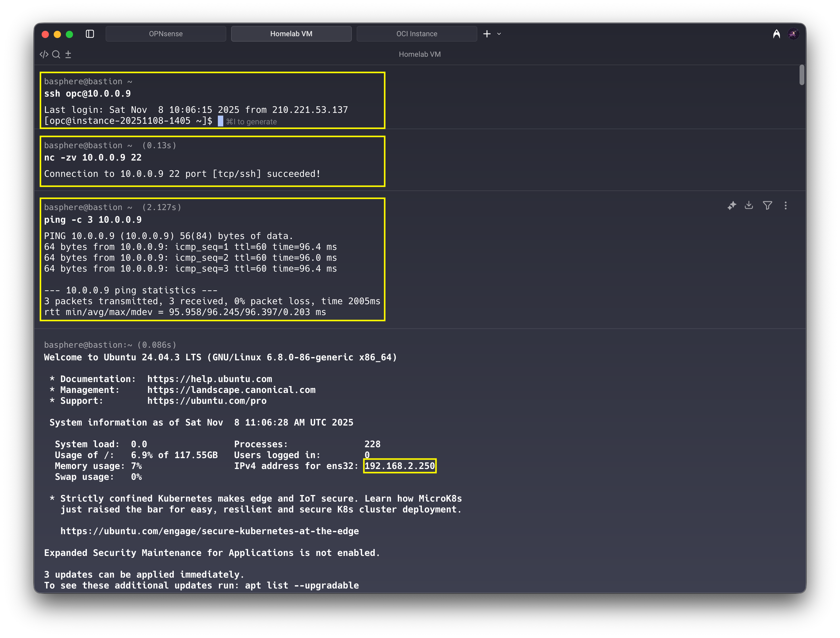Open search with the magnifier icon
The width and height of the screenshot is (840, 638).
56,54
